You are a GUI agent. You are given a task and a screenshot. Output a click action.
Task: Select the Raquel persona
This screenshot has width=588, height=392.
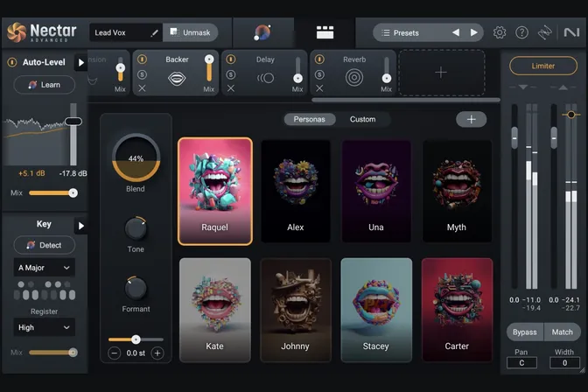tap(215, 192)
